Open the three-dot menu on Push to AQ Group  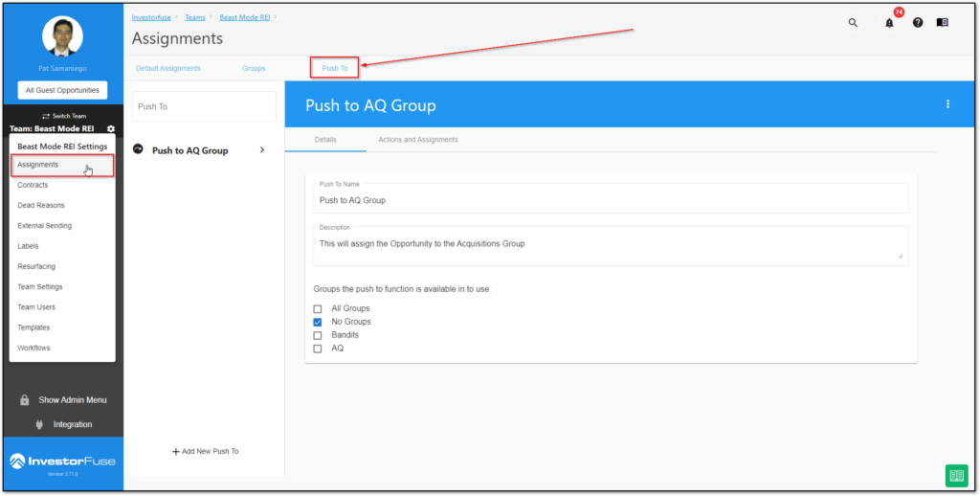click(948, 103)
